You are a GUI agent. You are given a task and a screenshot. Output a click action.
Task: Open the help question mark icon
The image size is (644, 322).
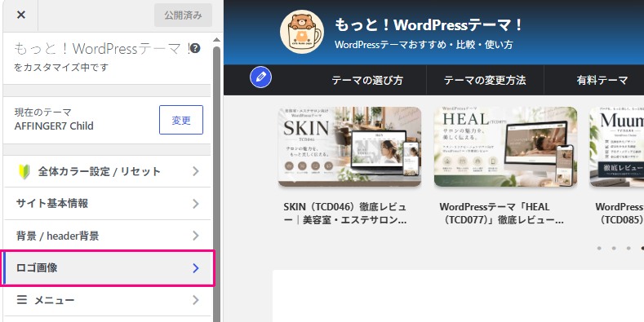pos(196,49)
